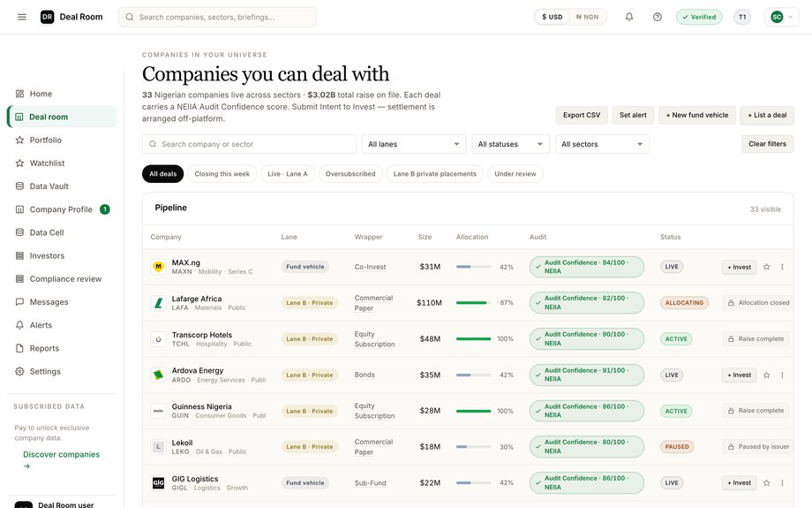The image size is (812, 508).
Task: Open the All statuses dropdown
Action: coord(510,144)
